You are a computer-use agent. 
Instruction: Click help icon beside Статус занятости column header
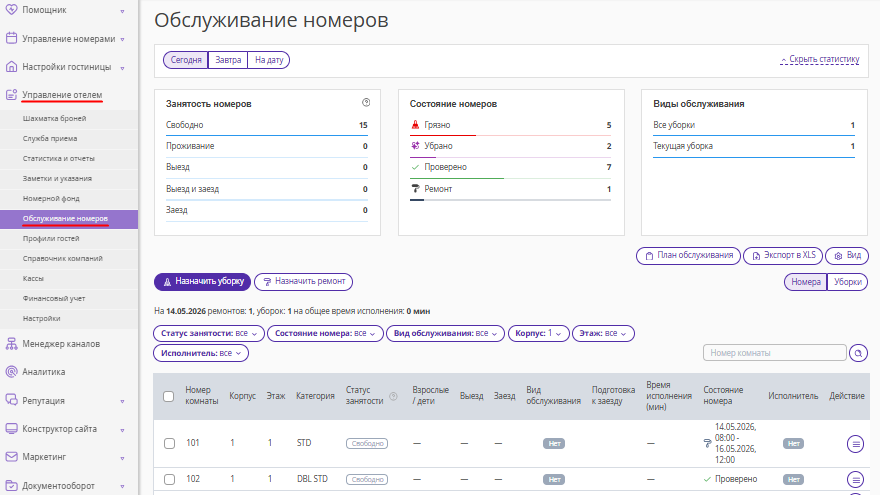pos(393,396)
